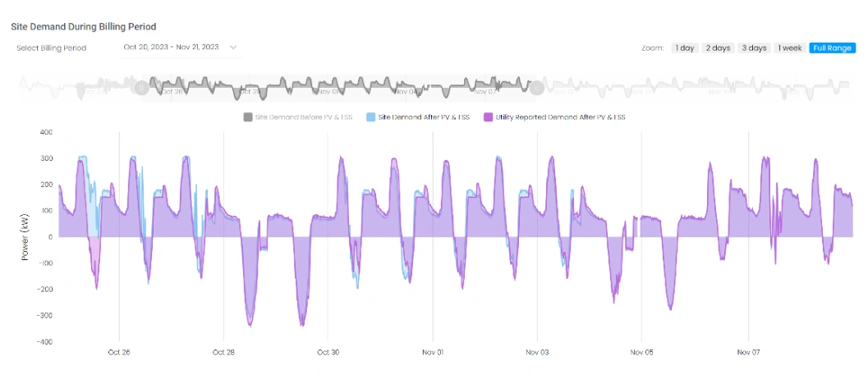The height and width of the screenshot is (388, 868).
Task: Click the Power (kW) y-axis title
Action: pos(27,237)
